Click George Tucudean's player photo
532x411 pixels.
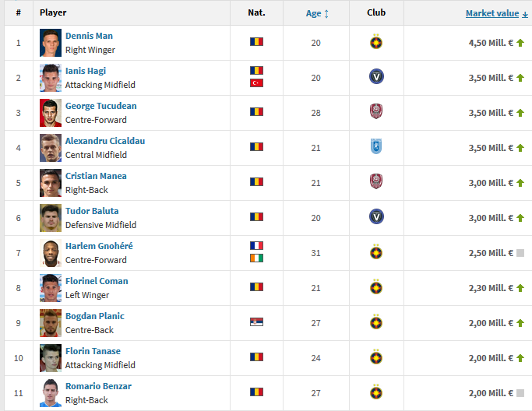(x=51, y=112)
